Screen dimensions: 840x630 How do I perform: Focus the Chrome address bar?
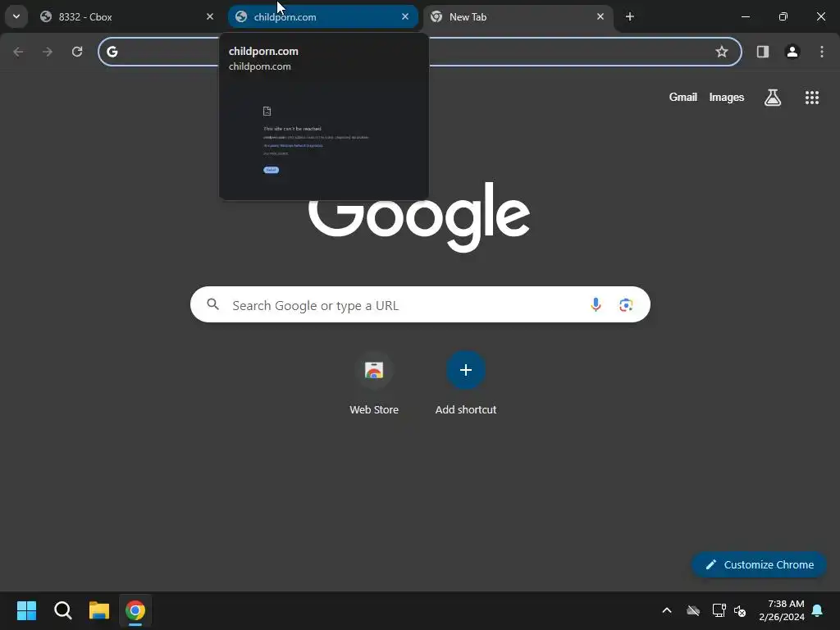click(x=419, y=52)
